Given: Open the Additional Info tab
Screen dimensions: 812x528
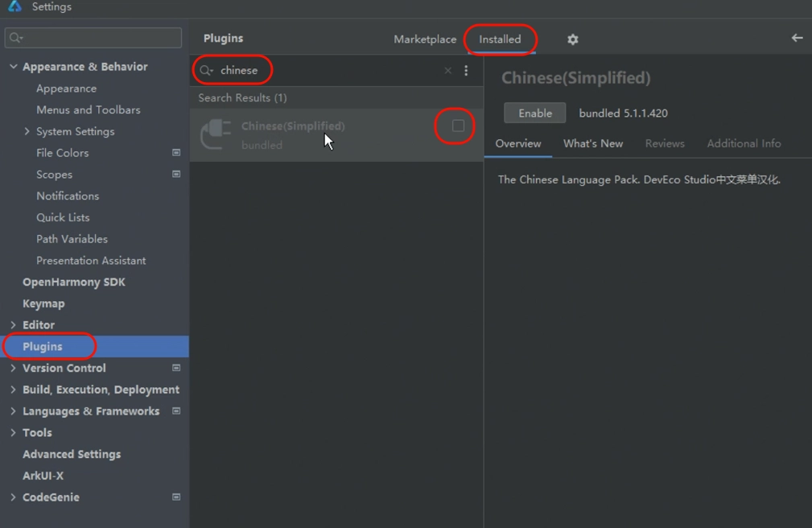Looking at the screenshot, I should [744, 143].
